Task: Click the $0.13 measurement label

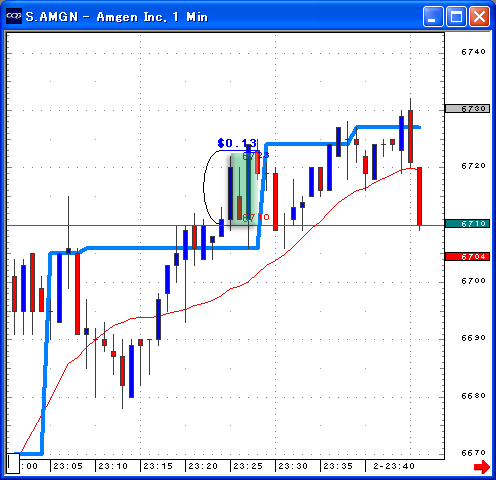Action: point(237,143)
